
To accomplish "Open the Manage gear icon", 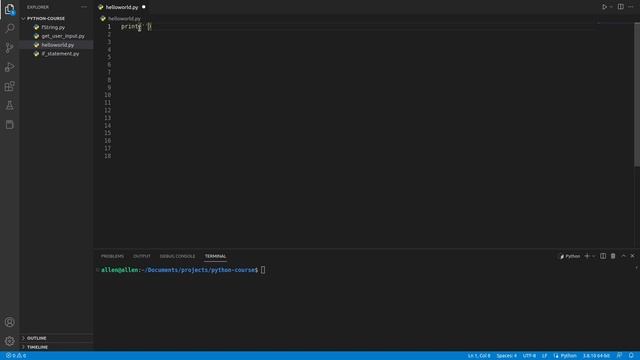I will pos(9,341).
